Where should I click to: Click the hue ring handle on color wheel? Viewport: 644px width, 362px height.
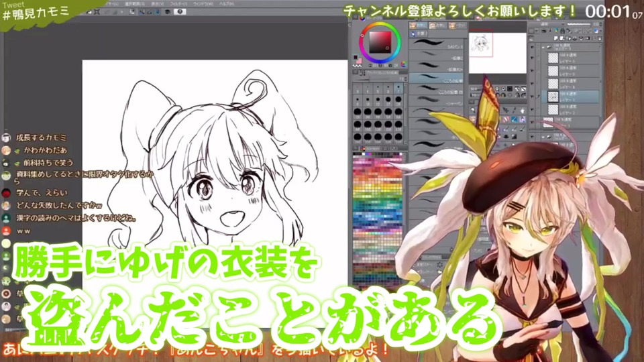pos(362,36)
